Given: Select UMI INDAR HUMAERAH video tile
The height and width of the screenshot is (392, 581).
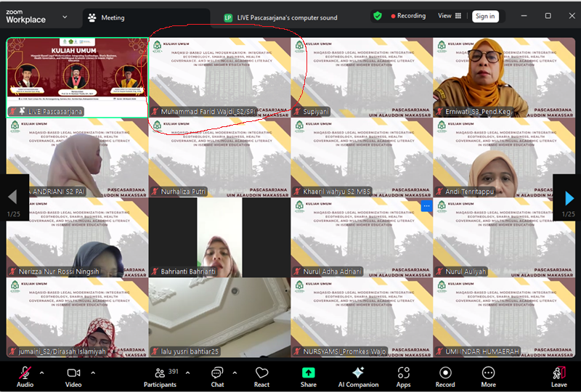Looking at the screenshot, I should point(504,317).
